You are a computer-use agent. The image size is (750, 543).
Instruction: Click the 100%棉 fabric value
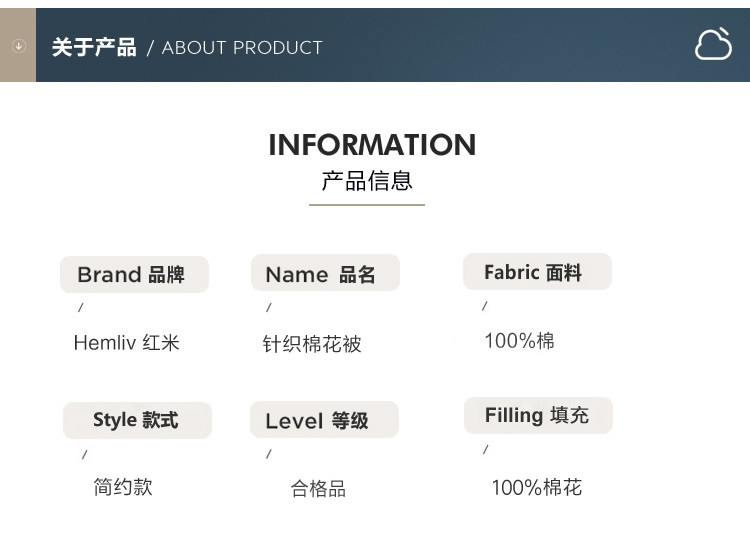tap(519, 341)
